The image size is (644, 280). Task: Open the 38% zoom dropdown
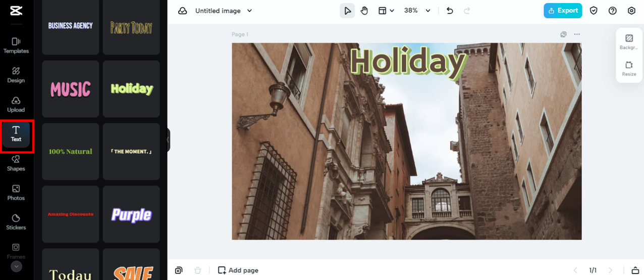click(x=417, y=11)
